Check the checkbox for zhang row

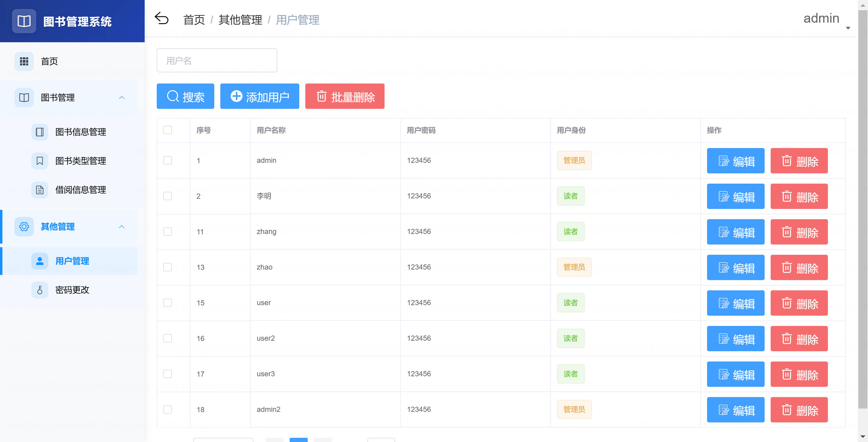[x=168, y=232]
